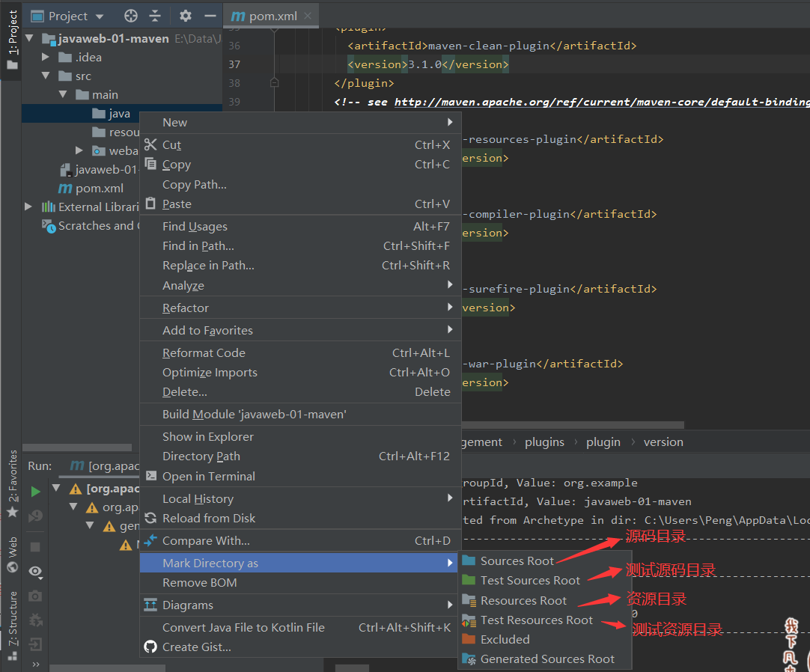Open the 1: Project tool window tab
The image size is (810, 672).
12,40
